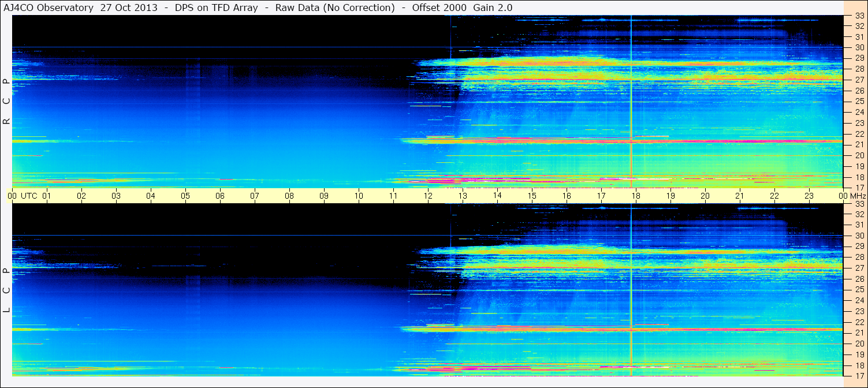Pick the 23 hour marker on time axis
Image resolution: width=868 pixels, height=388 pixels.
coord(809,196)
